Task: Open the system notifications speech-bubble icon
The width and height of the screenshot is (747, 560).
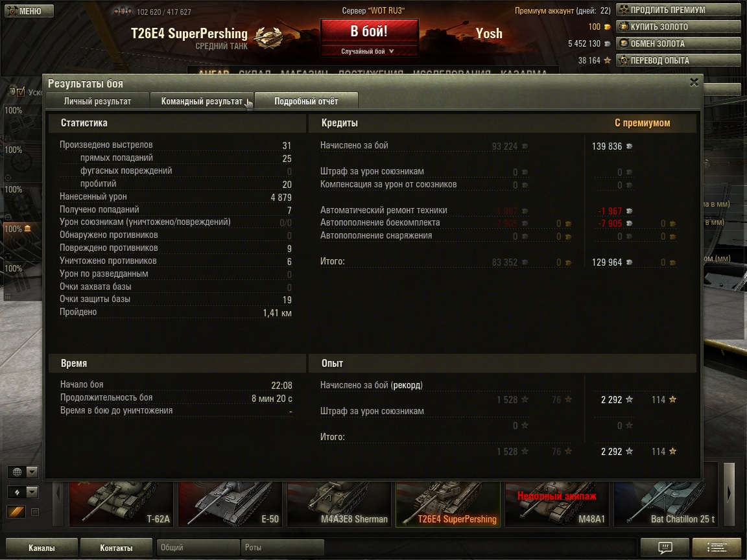Action: 665,547
